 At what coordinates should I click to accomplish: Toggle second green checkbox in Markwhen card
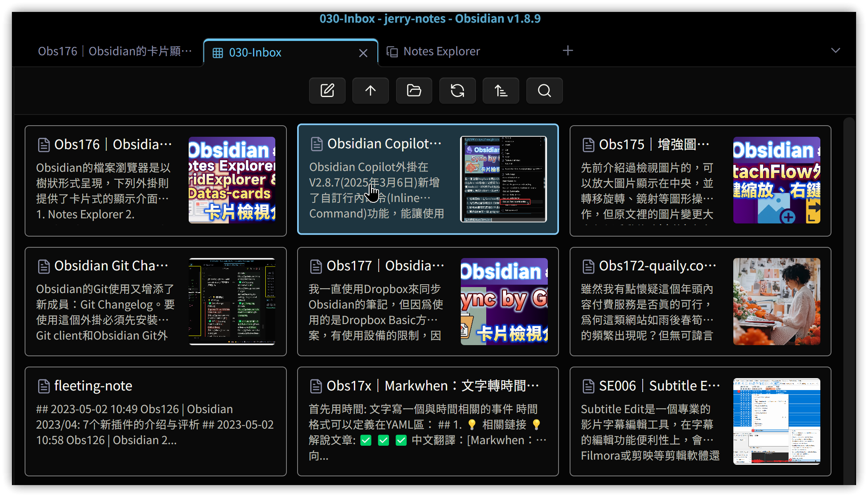coord(383,441)
